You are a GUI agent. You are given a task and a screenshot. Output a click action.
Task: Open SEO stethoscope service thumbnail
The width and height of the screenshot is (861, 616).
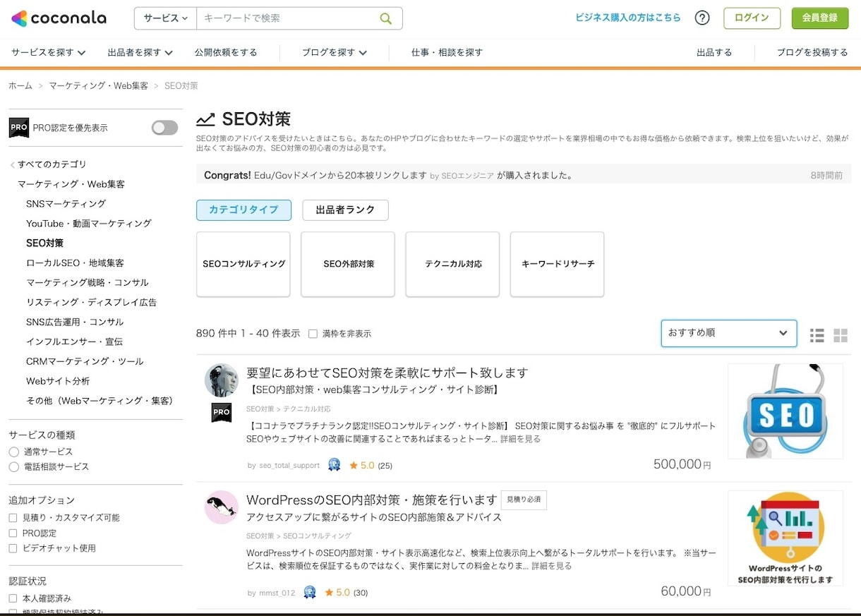(785, 411)
